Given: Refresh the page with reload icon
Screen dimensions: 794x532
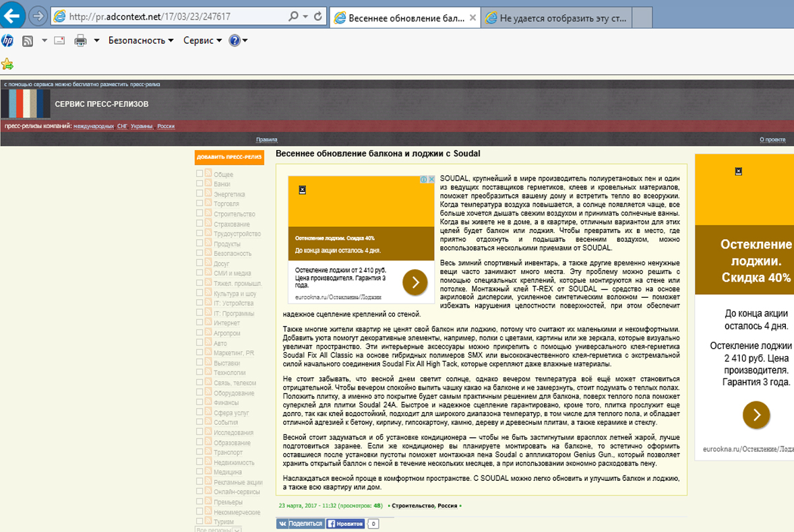Looking at the screenshot, I should 318,16.
